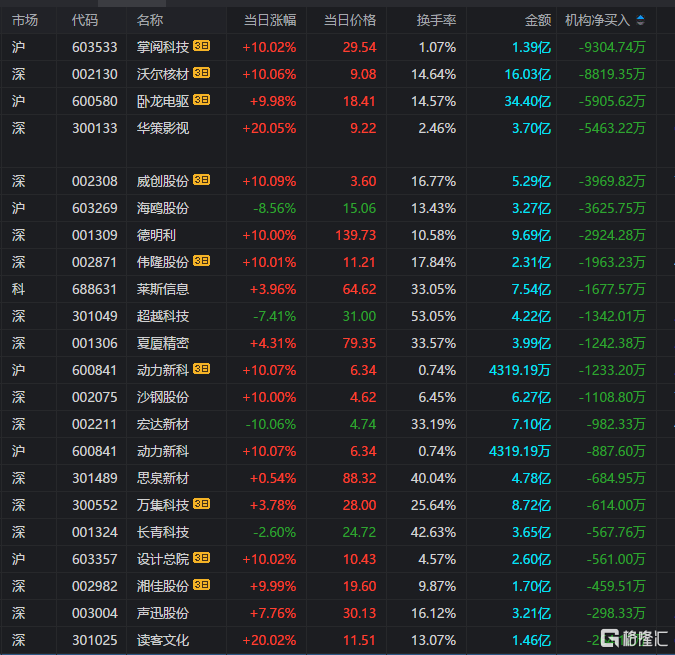The height and width of the screenshot is (655, 675).
Task: Open 莱斯信息 stock name
Action: tap(163, 289)
